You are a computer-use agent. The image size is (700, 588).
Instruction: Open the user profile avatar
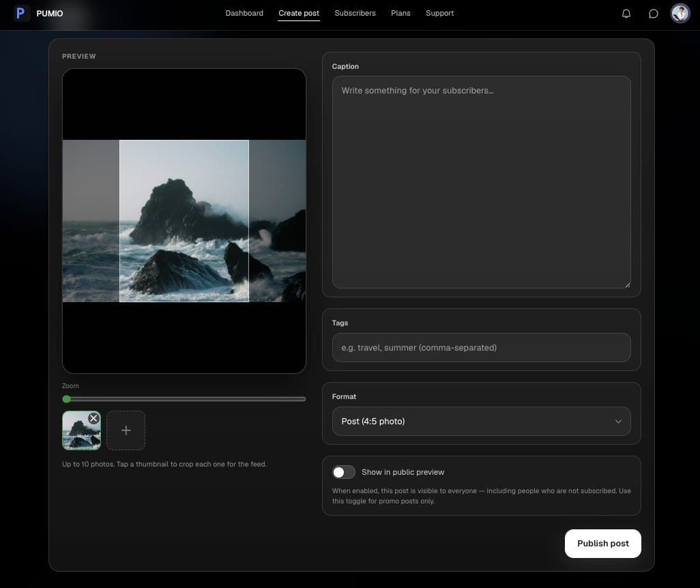[x=680, y=13]
